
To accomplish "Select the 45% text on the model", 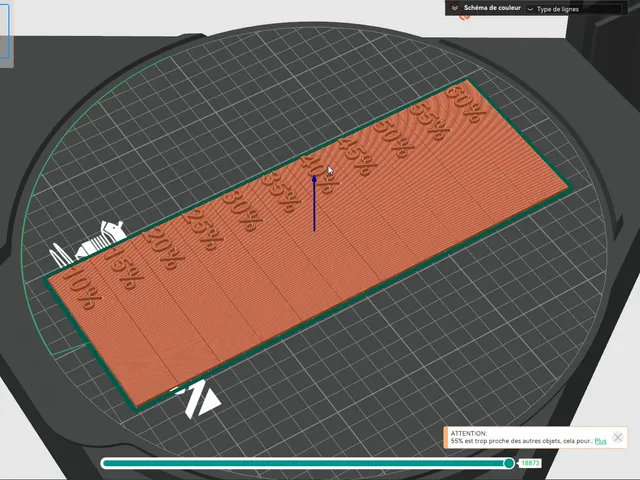I will [x=358, y=156].
